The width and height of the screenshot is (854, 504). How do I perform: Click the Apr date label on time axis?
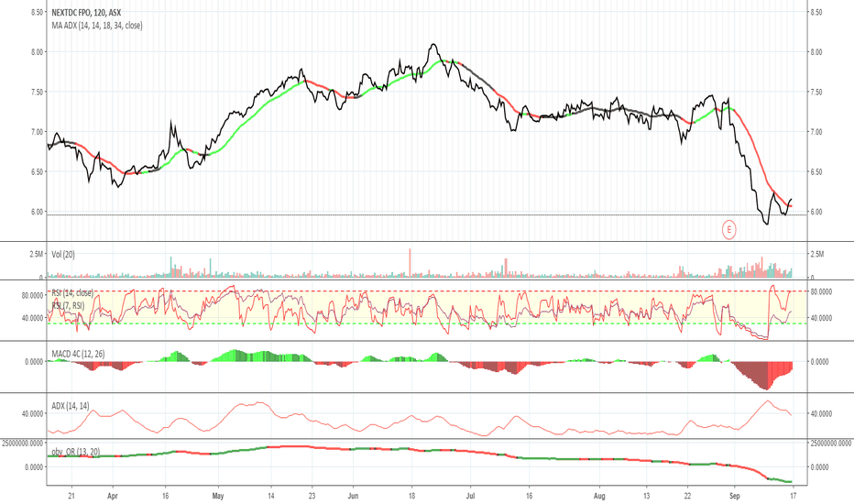tap(113, 496)
